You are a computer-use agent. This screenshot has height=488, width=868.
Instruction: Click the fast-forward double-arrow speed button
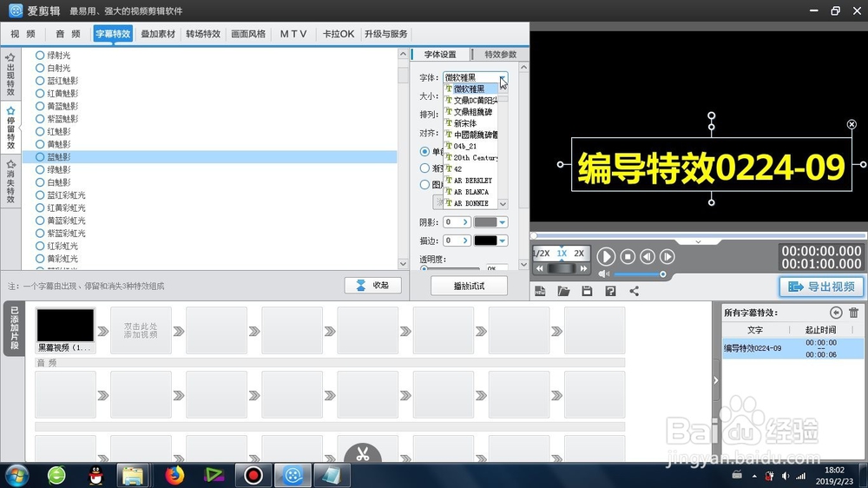coord(583,268)
